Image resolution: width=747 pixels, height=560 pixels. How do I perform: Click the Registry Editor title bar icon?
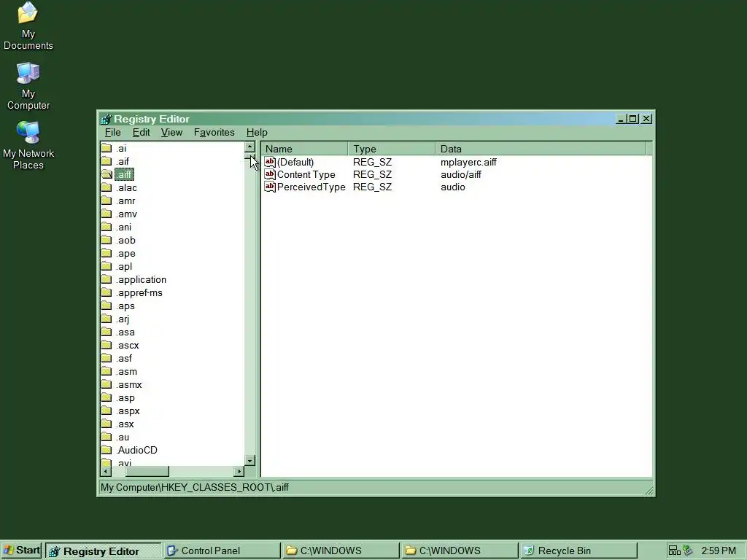point(106,119)
